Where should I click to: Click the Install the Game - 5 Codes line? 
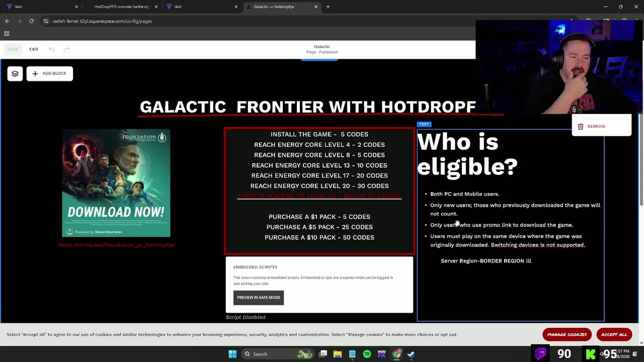point(319,134)
